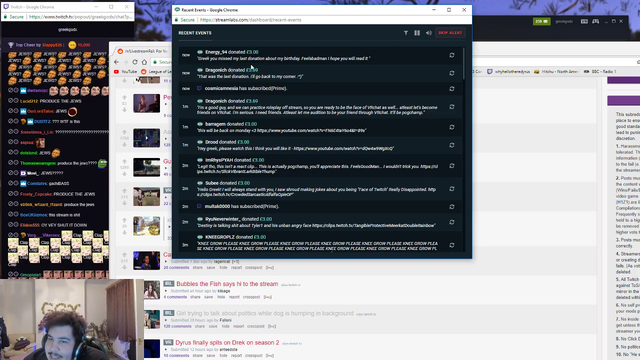
Task: Click Back in the Reddit Chrome window
Action: (117, 62)
